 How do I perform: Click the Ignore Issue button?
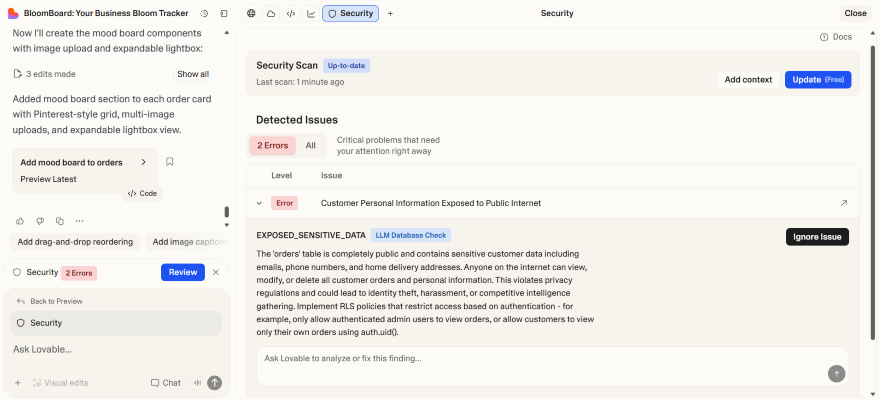[817, 237]
